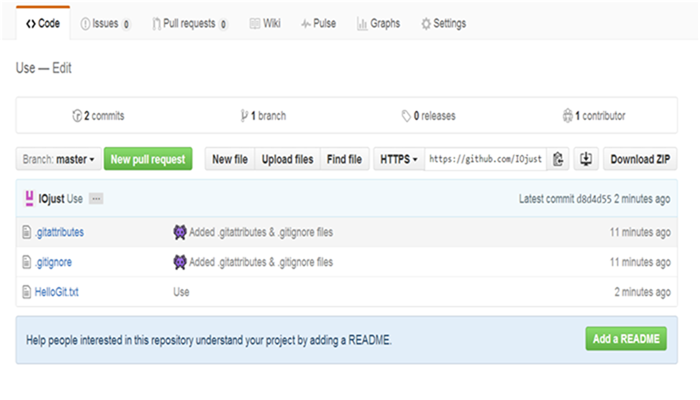Click the Download ZIP button
Viewport: 700px width, 400px height.
pos(640,159)
